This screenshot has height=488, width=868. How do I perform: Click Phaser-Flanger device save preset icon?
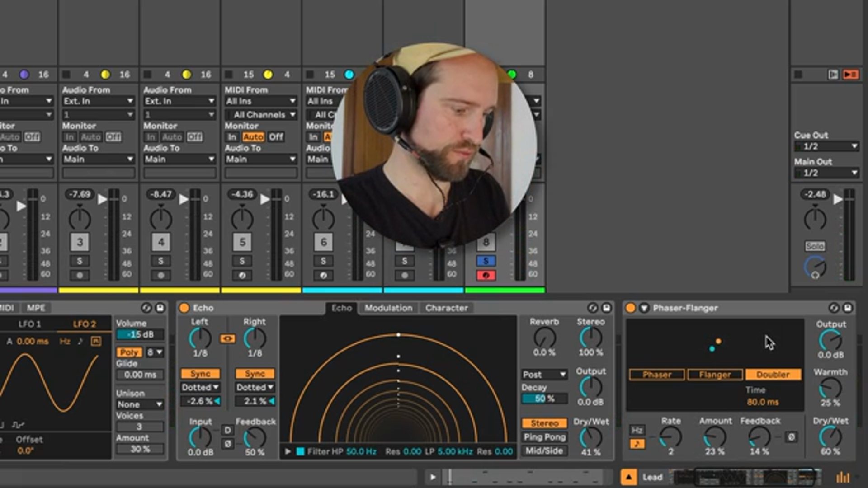848,308
